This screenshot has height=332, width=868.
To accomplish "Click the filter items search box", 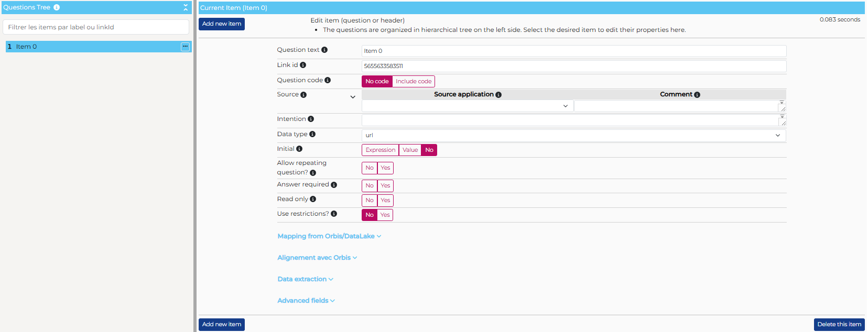I will [x=96, y=27].
